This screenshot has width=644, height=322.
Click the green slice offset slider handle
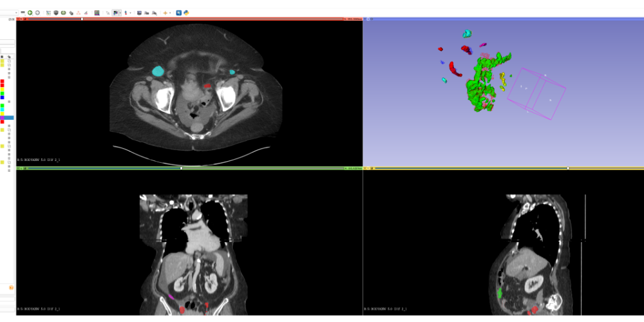(182, 168)
